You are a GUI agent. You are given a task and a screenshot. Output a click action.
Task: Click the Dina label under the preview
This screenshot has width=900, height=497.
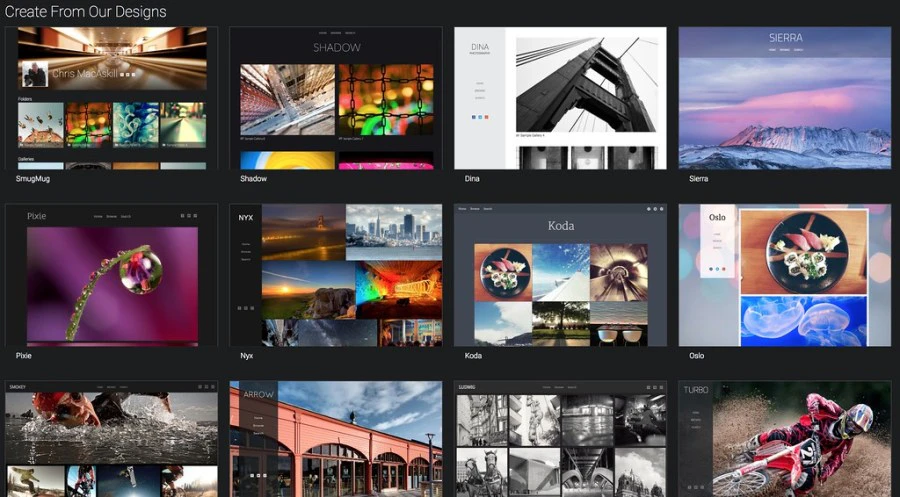[x=472, y=178]
